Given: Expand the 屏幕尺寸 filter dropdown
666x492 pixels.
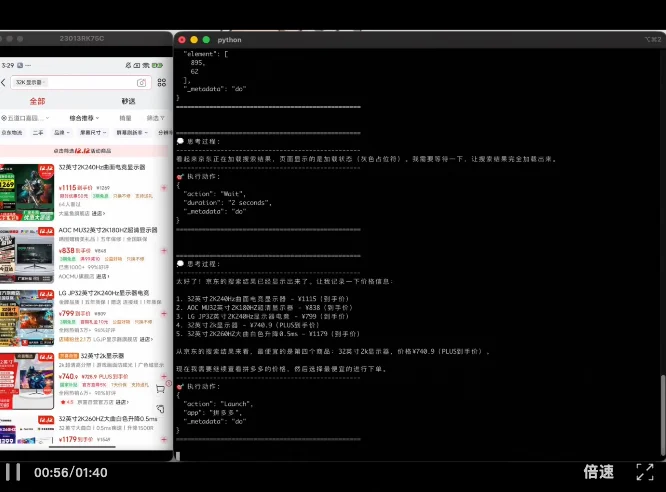Looking at the screenshot, I should (93, 133).
